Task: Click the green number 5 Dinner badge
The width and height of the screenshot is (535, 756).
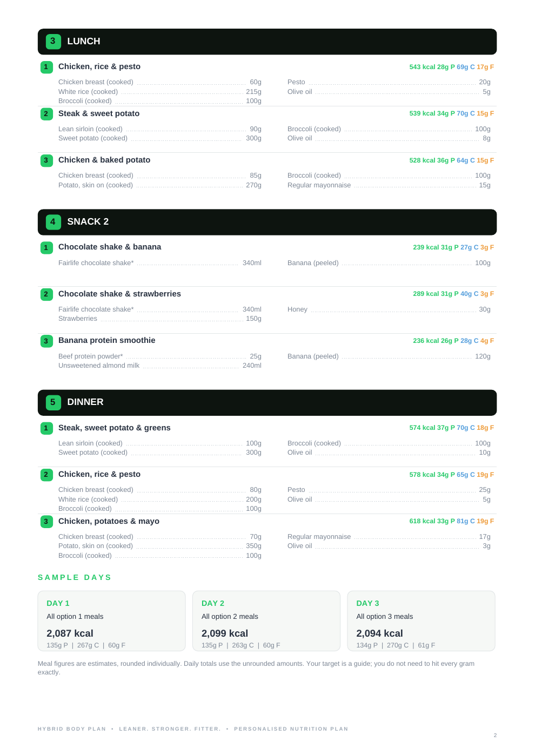Action: coord(53,402)
